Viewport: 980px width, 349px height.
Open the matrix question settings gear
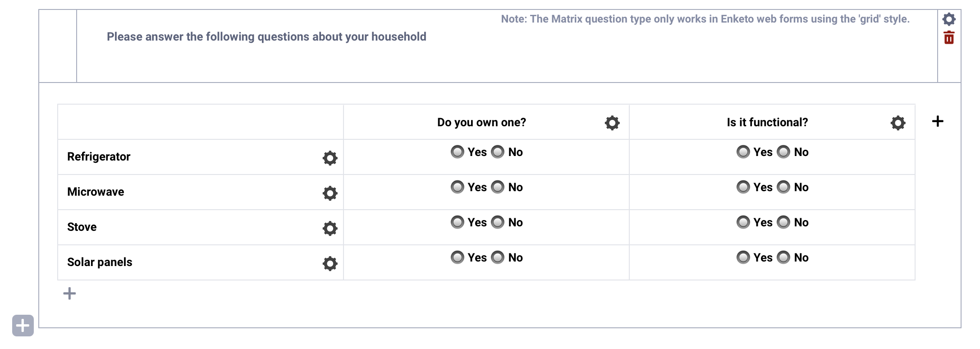click(948, 20)
